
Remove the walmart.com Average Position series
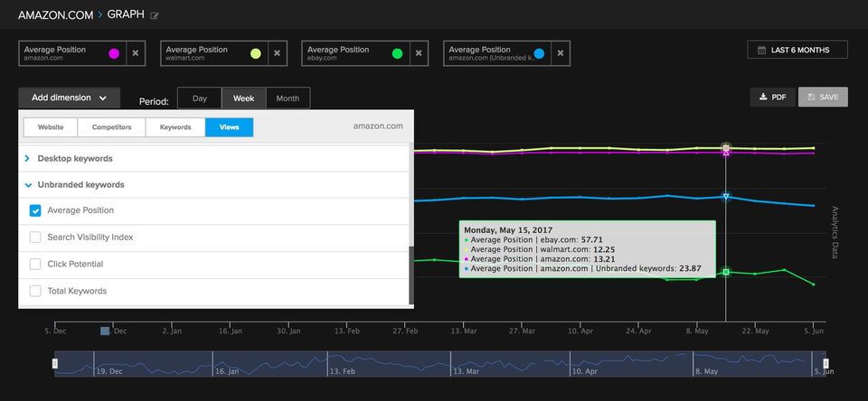(278, 53)
